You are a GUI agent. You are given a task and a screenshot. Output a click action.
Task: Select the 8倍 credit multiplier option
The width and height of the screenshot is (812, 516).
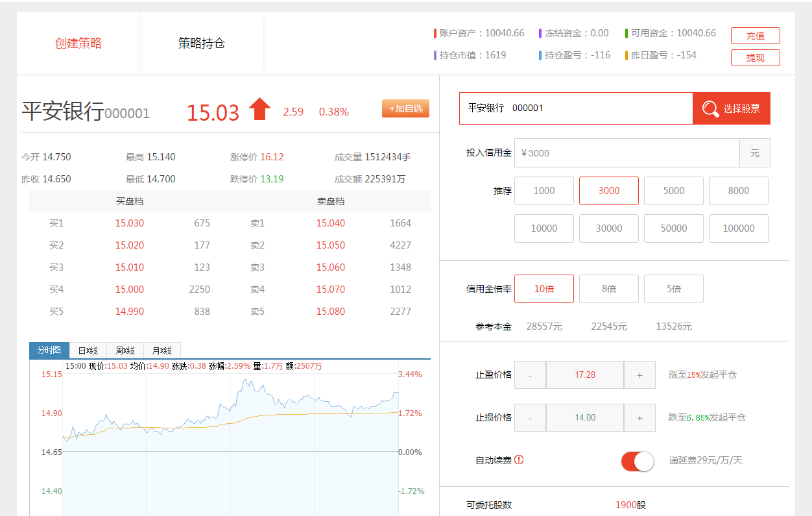click(x=608, y=289)
